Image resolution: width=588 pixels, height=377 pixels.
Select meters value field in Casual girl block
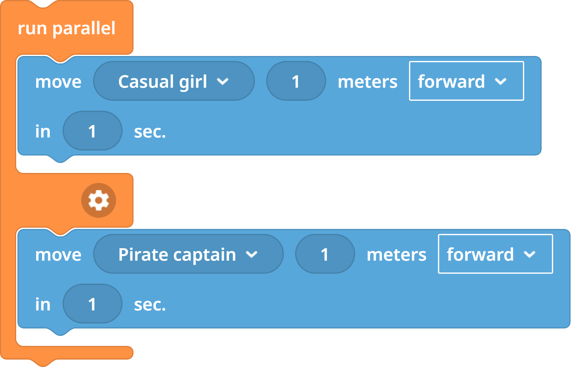point(296,81)
